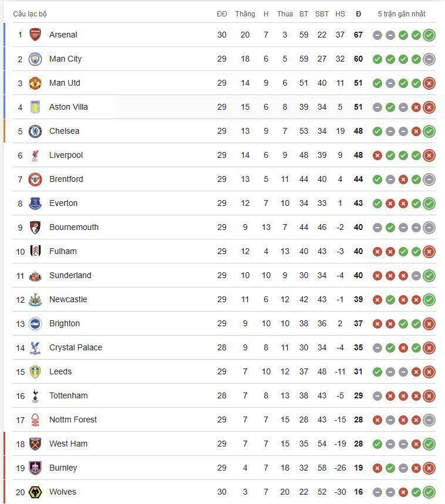Click Man City's latest draw result icon
This screenshot has height=504, width=445.
(x=429, y=59)
